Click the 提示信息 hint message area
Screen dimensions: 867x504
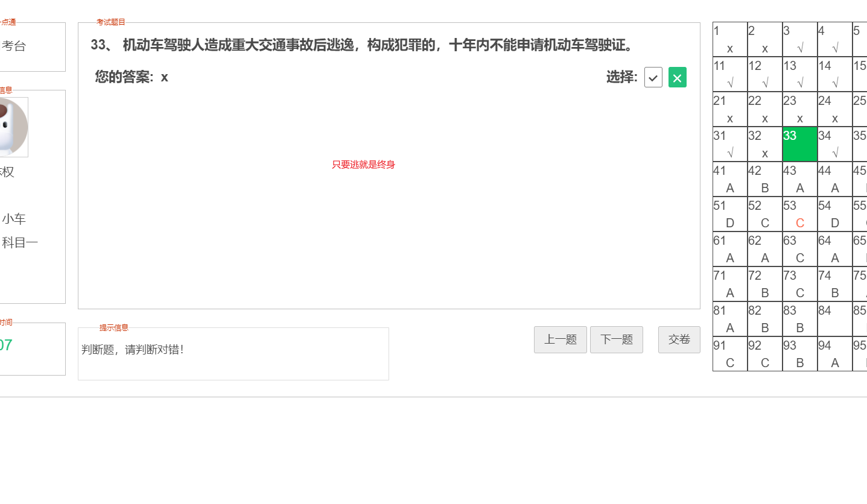(x=233, y=353)
